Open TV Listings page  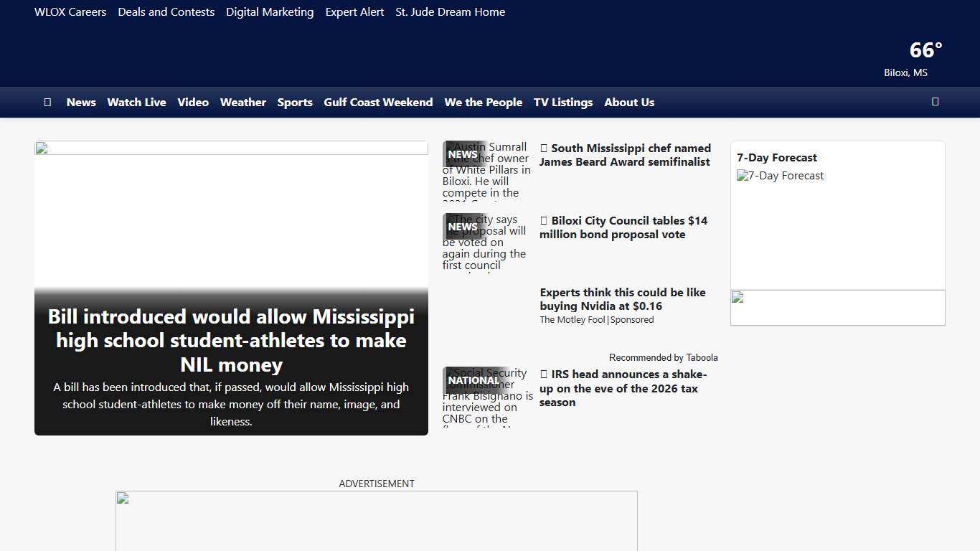tap(562, 103)
